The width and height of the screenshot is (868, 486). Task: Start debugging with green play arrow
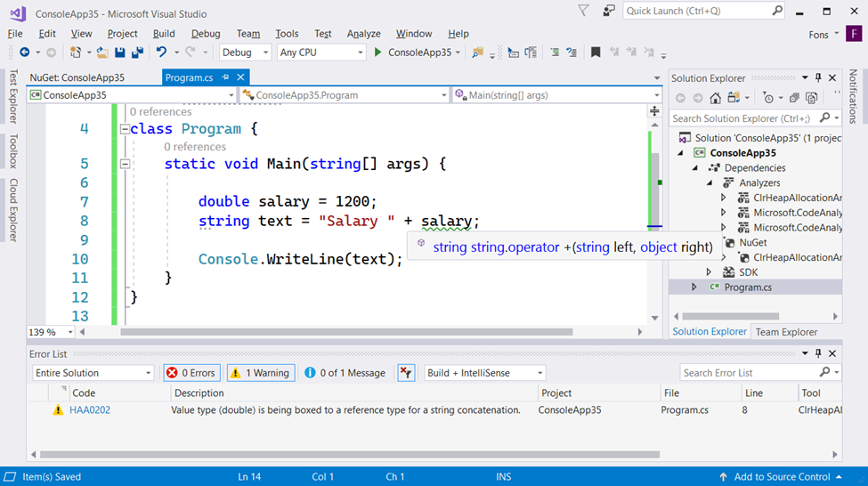tap(377, 52)
